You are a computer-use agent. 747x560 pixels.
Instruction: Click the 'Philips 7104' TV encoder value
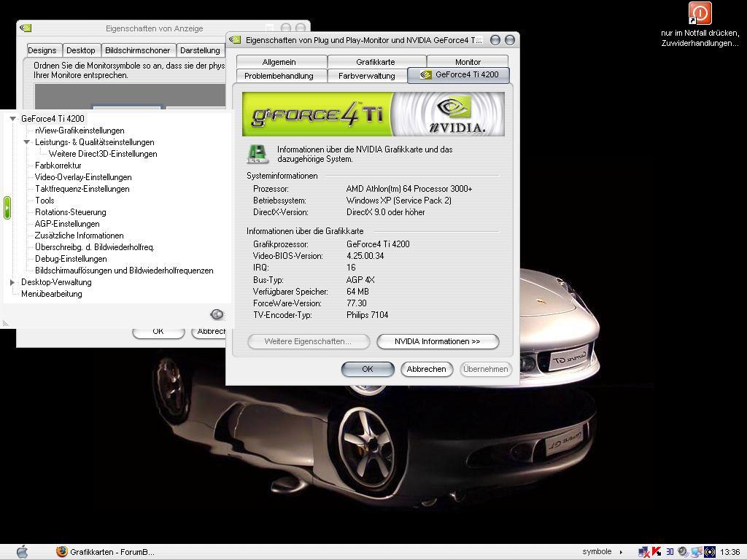[368, 315]
